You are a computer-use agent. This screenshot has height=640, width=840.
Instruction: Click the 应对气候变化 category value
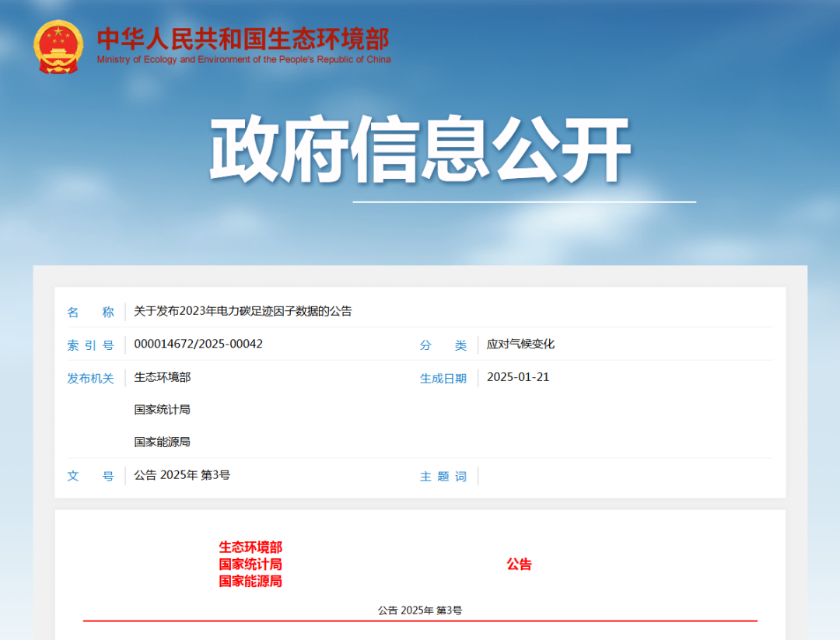(x=520, y=344)
